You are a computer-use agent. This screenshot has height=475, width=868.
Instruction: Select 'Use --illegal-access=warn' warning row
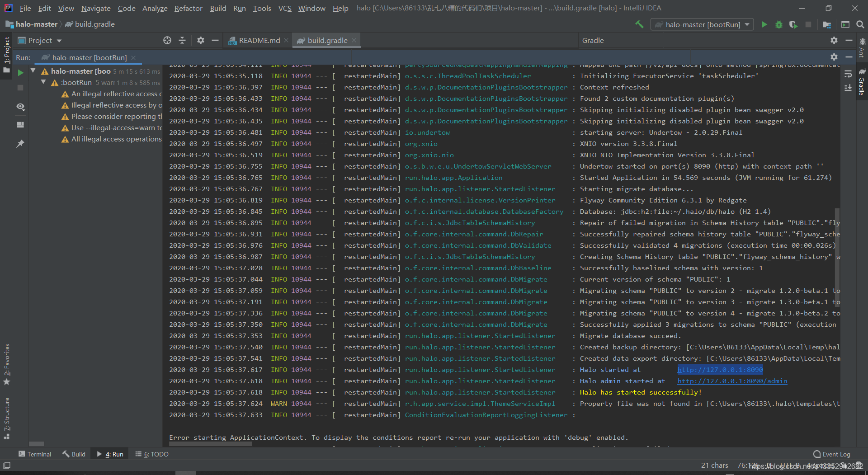[112, 127]
